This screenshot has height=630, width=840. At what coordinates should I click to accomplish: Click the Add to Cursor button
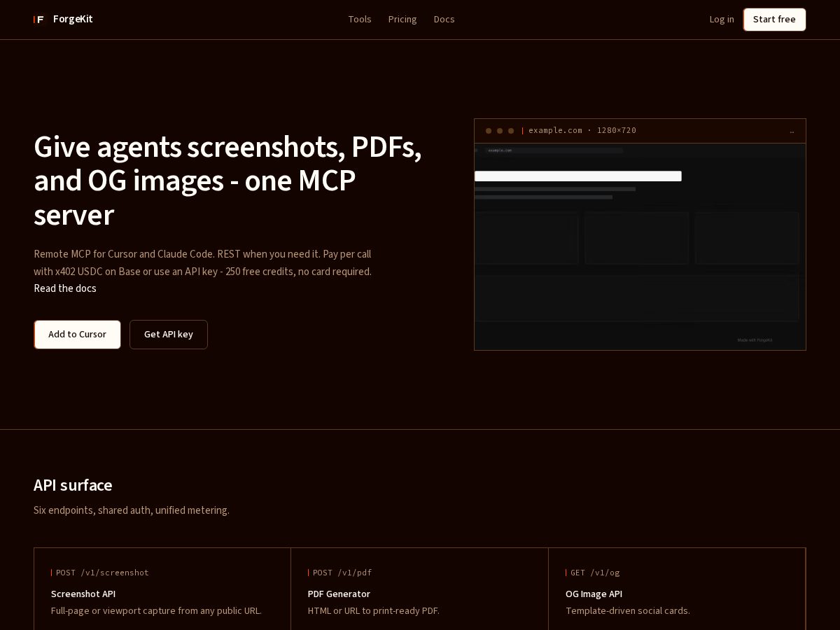77,335
